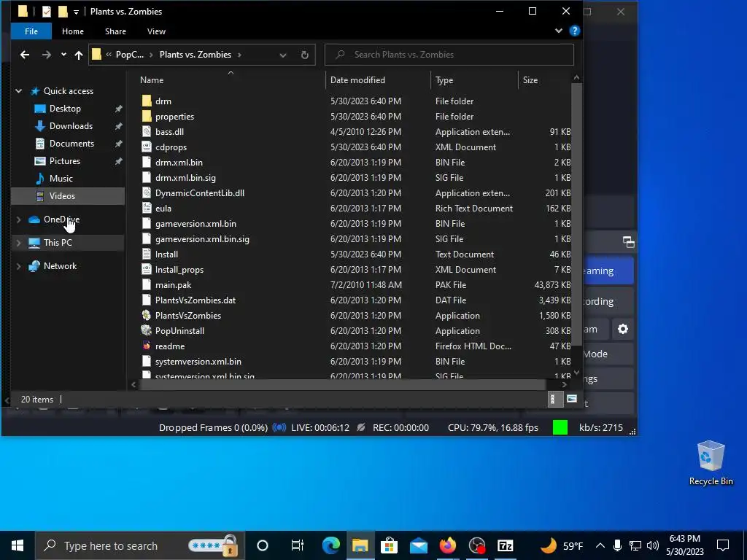Select Documents in Quick access
Viewport: 747px width, 560px height.
pyautogui.click(x=71, y=144)
